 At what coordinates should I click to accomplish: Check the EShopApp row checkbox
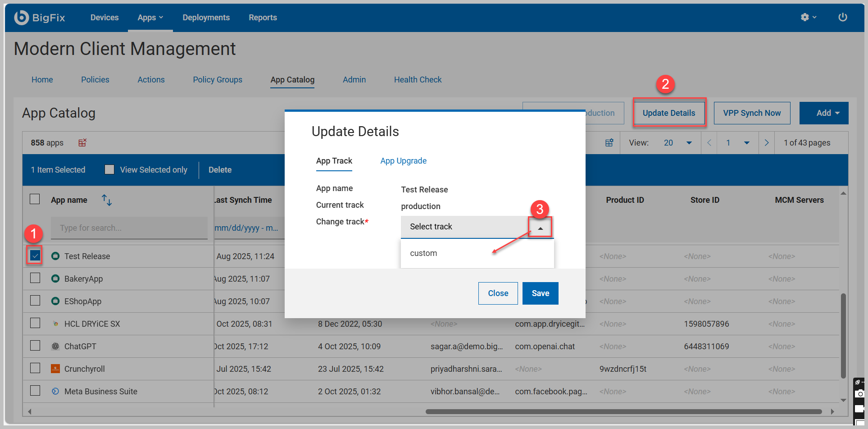[x=35, y=301]
